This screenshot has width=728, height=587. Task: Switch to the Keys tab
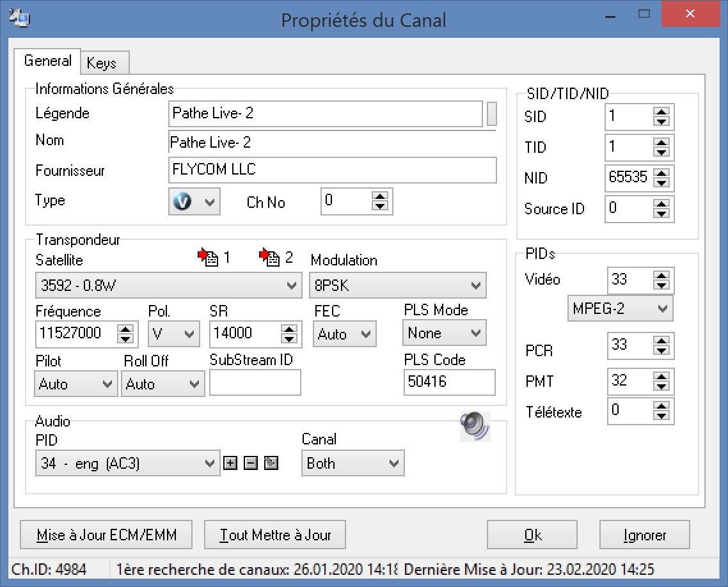[102, 63]
